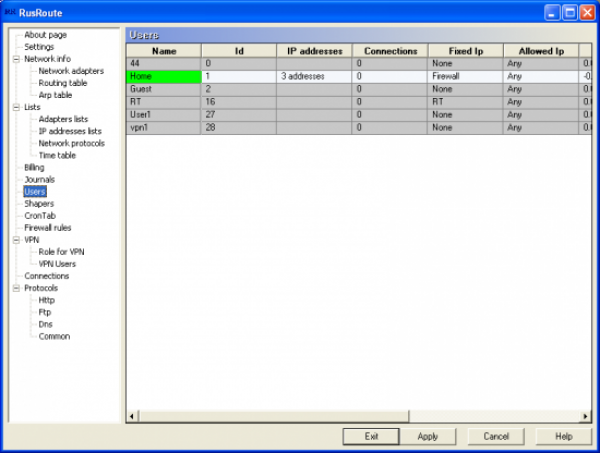Click the Firewall fixed Ip cell

coord(465,77)
